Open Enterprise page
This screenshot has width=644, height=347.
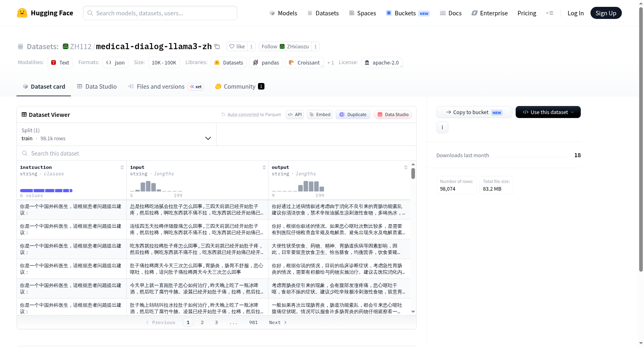(x=489, y=13)
